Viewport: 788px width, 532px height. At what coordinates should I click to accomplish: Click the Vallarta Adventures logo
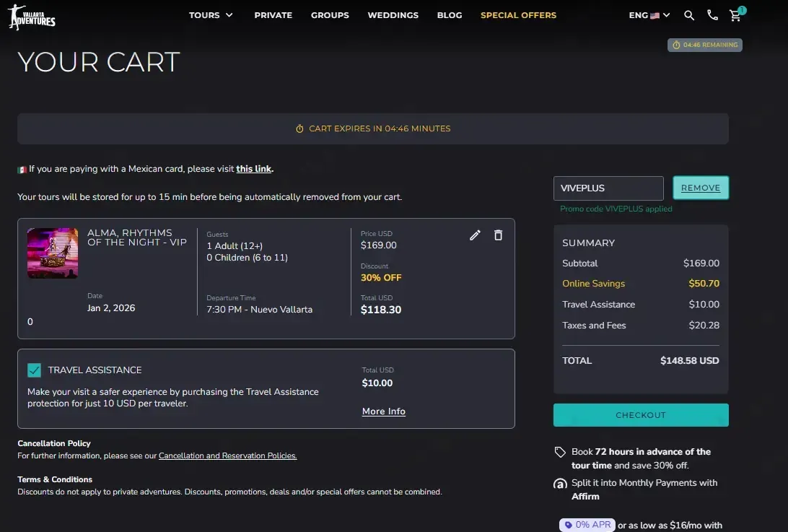(x=32, y=16)
